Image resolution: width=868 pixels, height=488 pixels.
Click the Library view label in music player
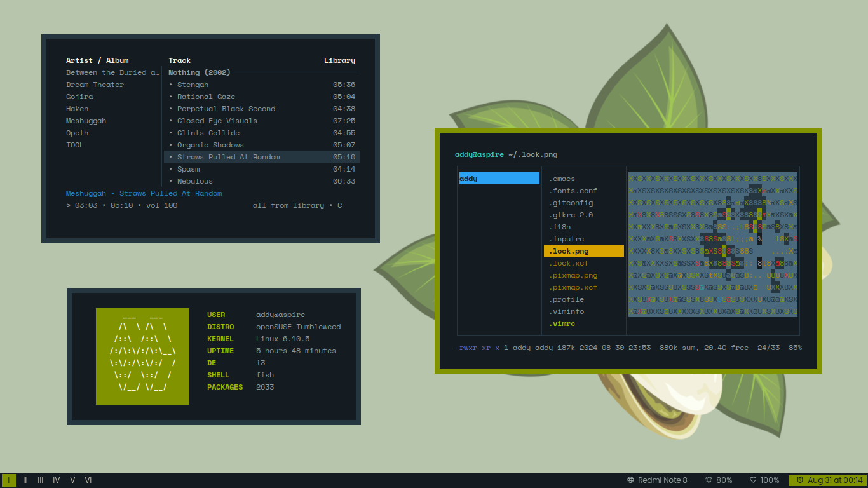(339, 60)
